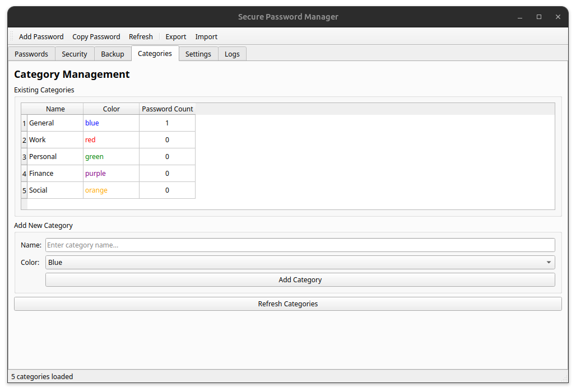The width and height of the screenshot is (576, 392).
Task: Click the blue color cell
Action: 111,123
